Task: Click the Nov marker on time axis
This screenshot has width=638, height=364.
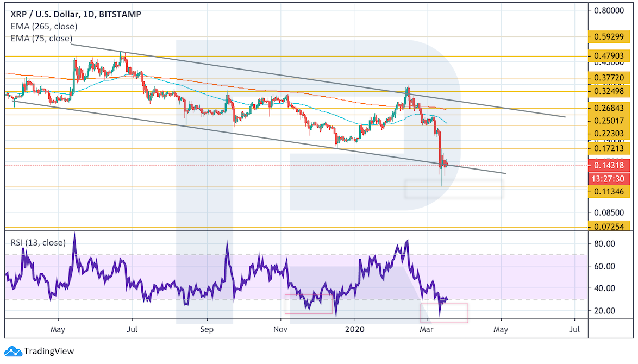Action: coord(280,329)
